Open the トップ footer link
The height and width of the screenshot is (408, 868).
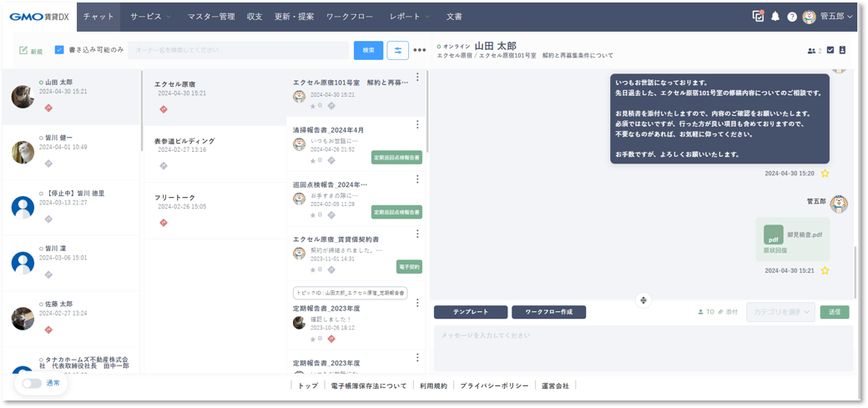[308, 385]
